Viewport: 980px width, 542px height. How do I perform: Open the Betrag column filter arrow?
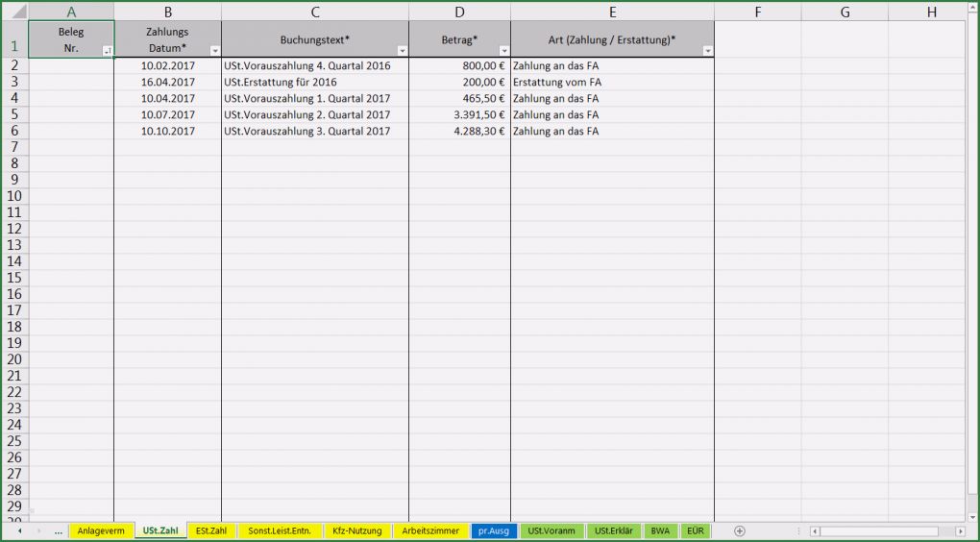[503, 51]
